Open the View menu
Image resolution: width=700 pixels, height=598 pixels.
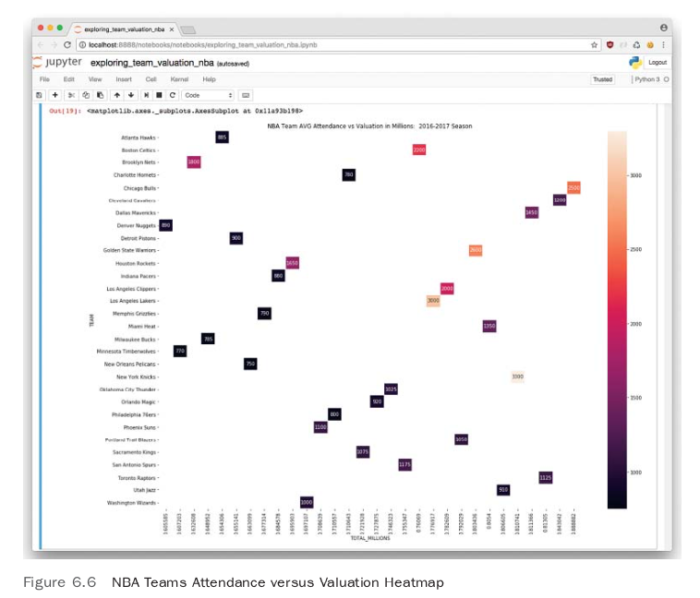(95, 79)
